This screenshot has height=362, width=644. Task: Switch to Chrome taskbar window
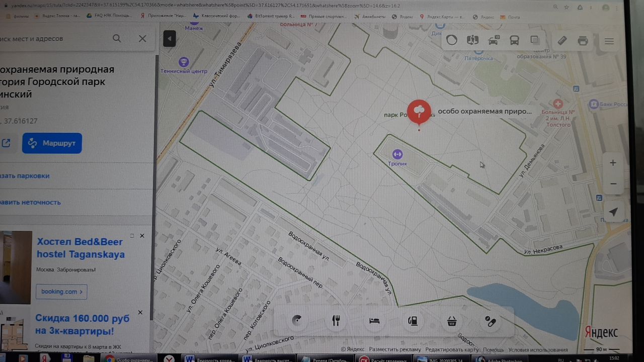point(129,359)
